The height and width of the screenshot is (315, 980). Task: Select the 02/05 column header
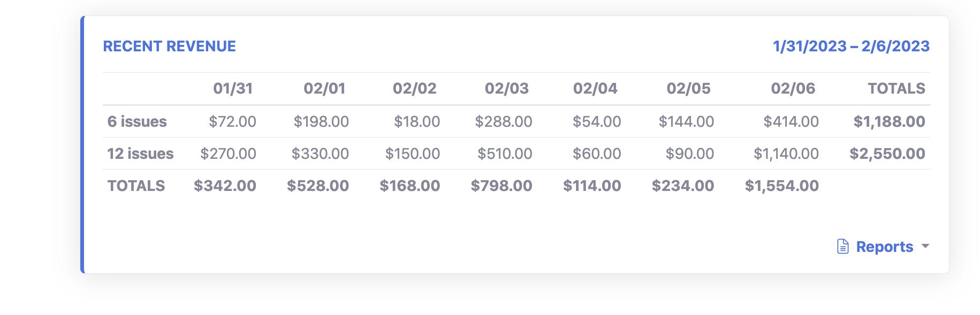[688, 88]
